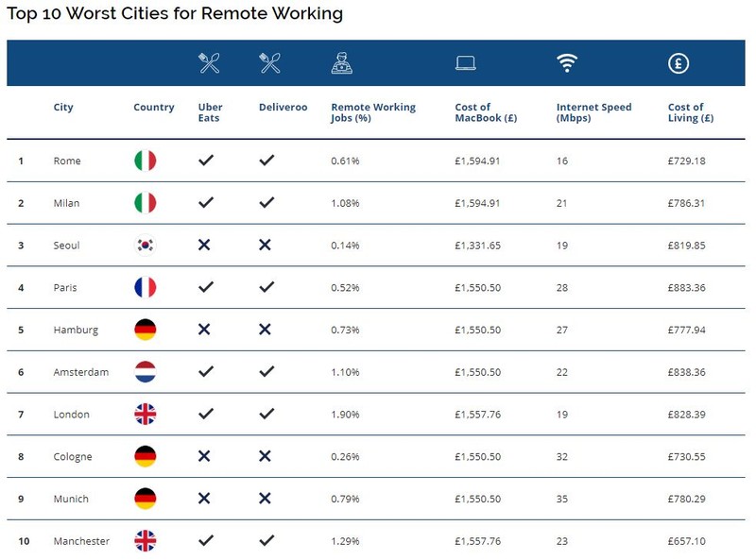The width and height of the screenshot is (756, 560).
Task: Select the City column header
Action: (63, 107)
